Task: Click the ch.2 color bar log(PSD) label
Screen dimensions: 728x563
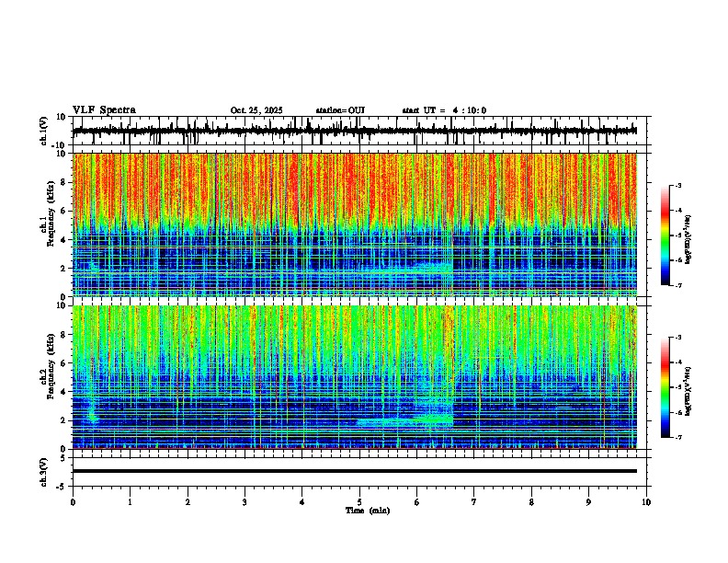Action: point(688,392)
